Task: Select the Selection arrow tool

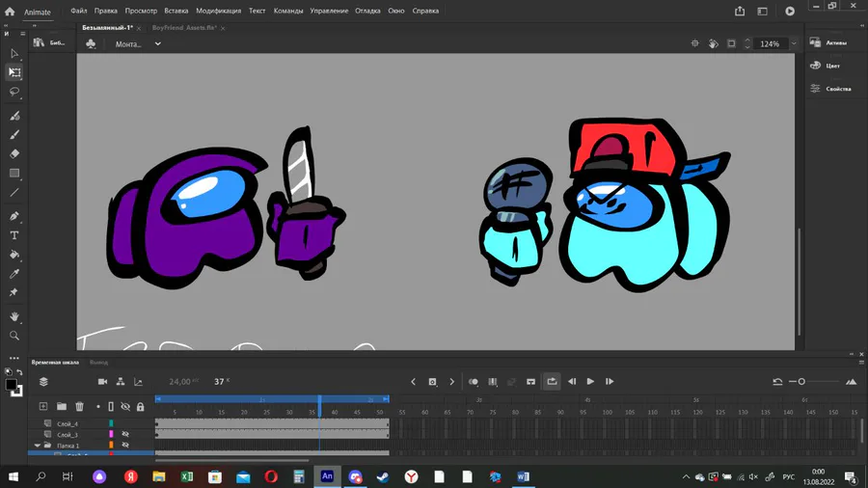Action: [14, 54]
